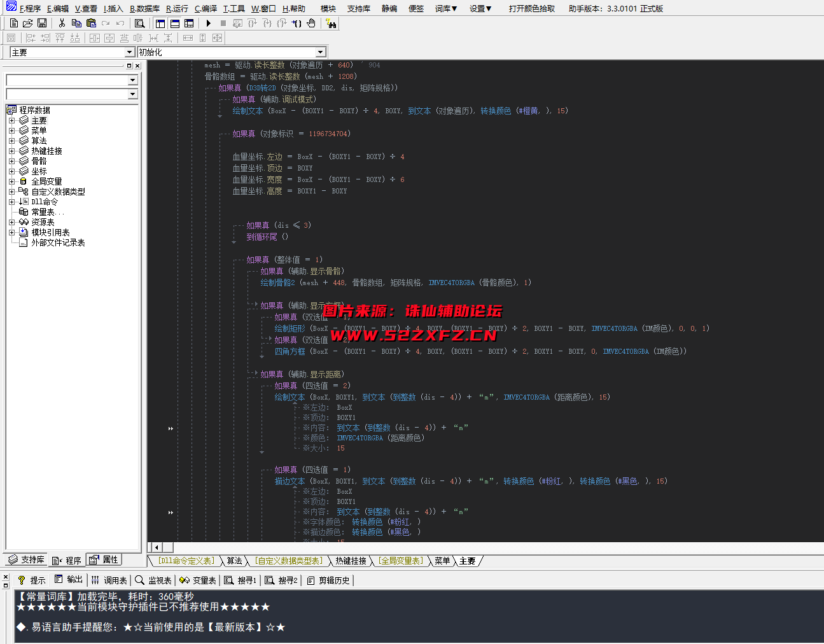The image size is (824, 644).
Task: Click the Copy icon in toolbar
Action: coord(76,24)
